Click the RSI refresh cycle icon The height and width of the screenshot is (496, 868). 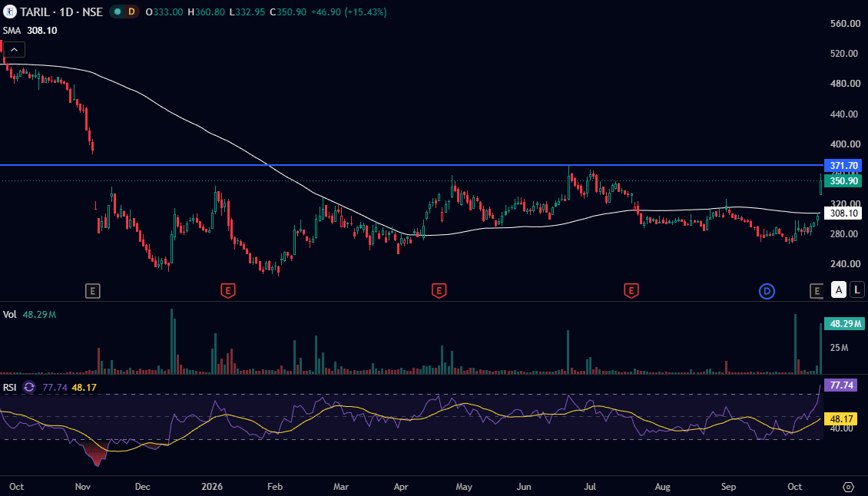(x=29, y=388)
